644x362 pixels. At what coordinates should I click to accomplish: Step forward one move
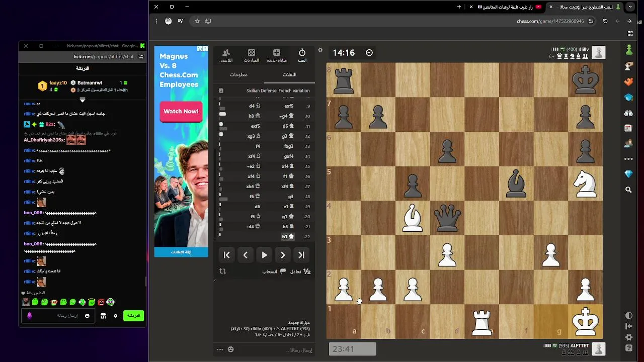283,255
